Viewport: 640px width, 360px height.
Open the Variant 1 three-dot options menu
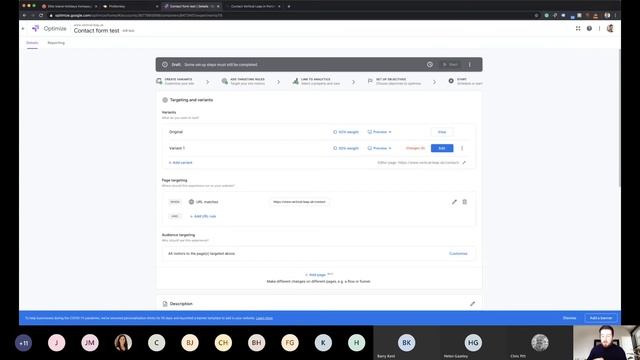pyautogui.click(x=462, y=148)
